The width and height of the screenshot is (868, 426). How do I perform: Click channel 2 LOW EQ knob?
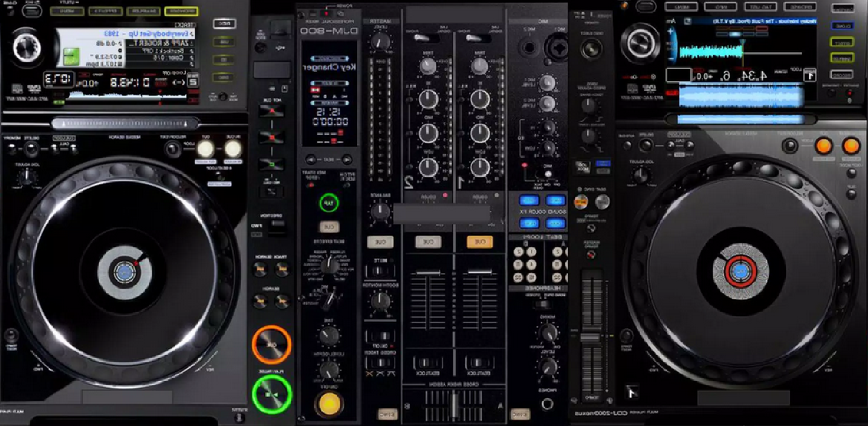(428, 167)
